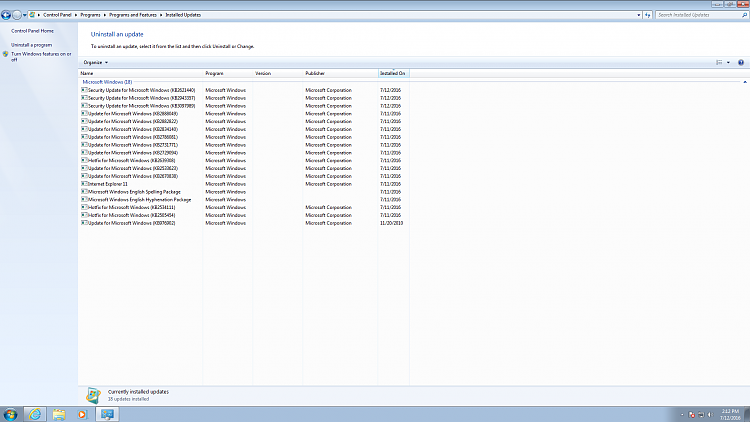Click the network tray icon
The height and width of the screenshot is (422, 750).
701,415
